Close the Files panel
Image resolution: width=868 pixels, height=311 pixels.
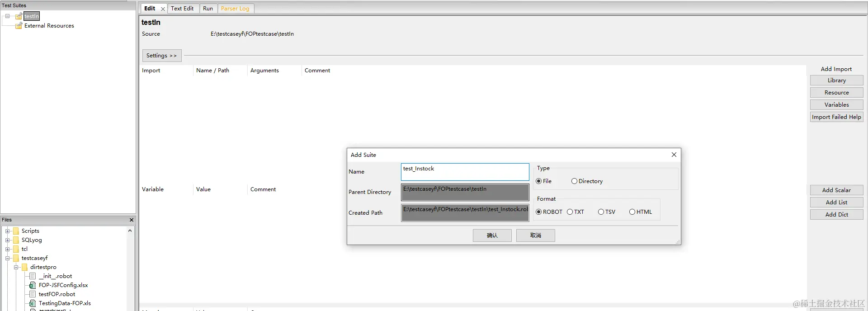click(132, 220)
